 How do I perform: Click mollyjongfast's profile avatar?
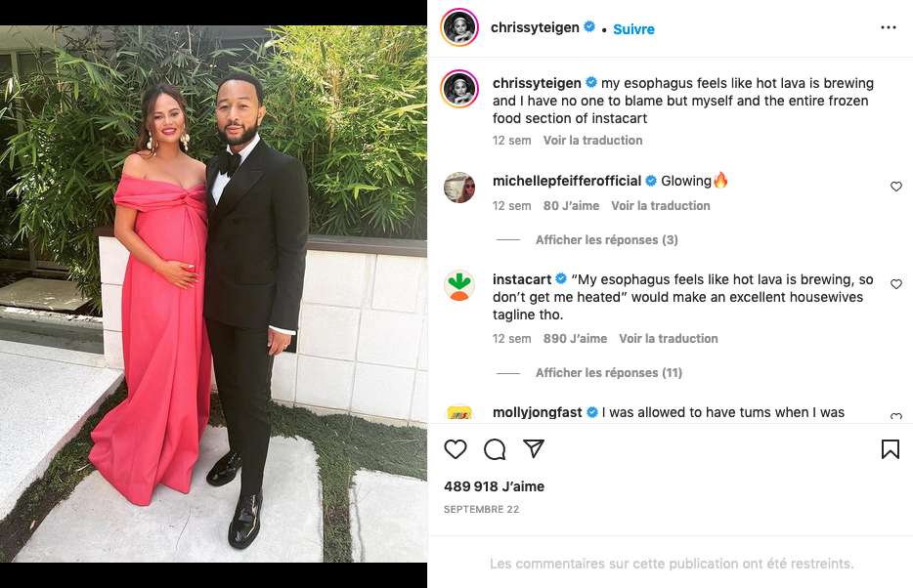point(459,414)
